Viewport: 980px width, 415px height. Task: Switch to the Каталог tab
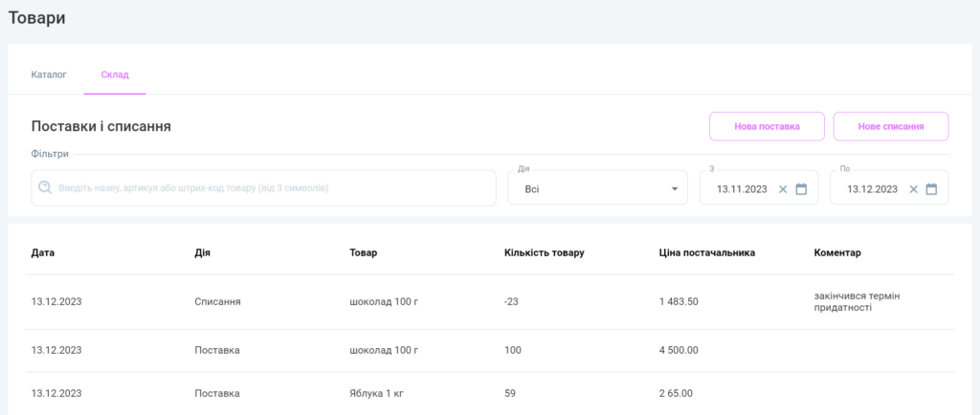pyautogui.click(x=49, y=74)
